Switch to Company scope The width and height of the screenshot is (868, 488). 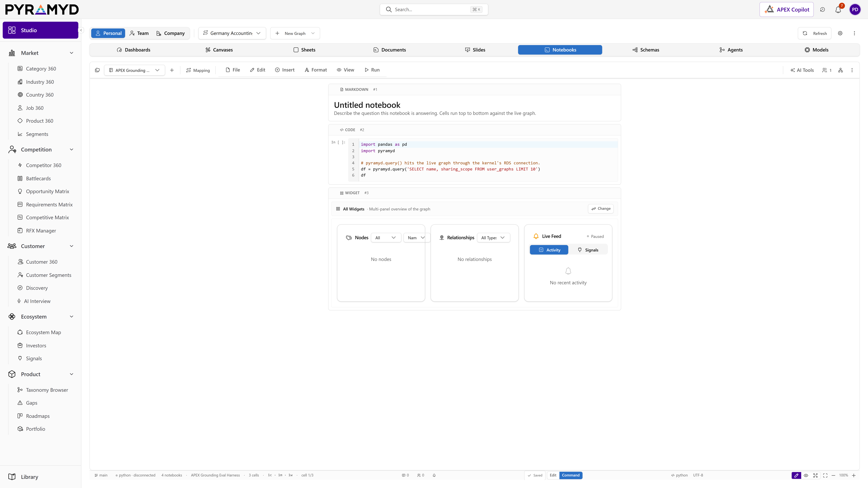pos(171,33)
